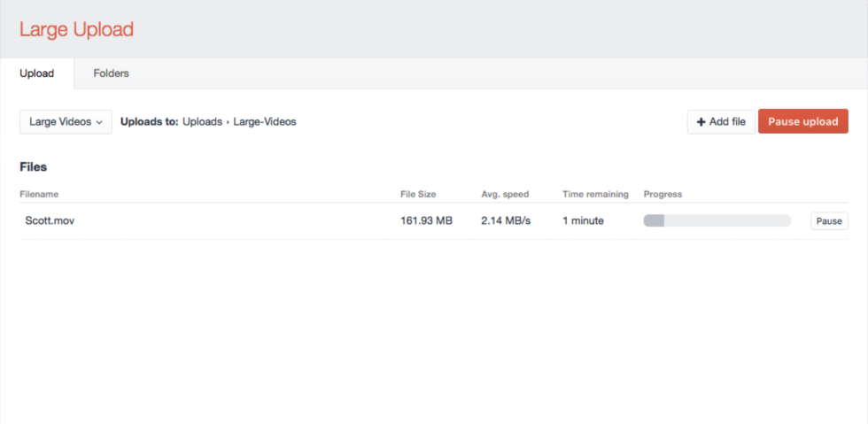
Task: Switch to the Folders tab
Action: (x=112, y=73)
